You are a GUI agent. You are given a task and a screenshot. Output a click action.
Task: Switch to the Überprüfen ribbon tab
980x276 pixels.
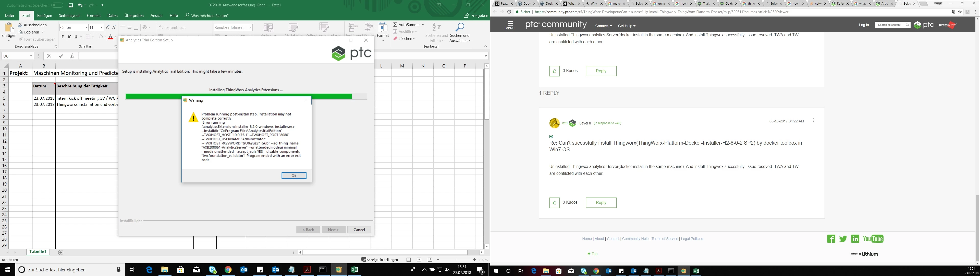pos(134,16)
